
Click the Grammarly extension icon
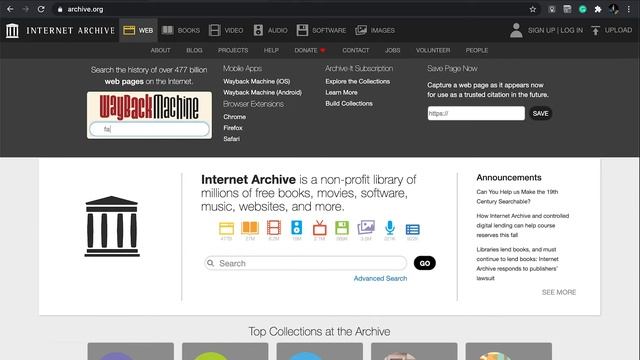point(583,9)
